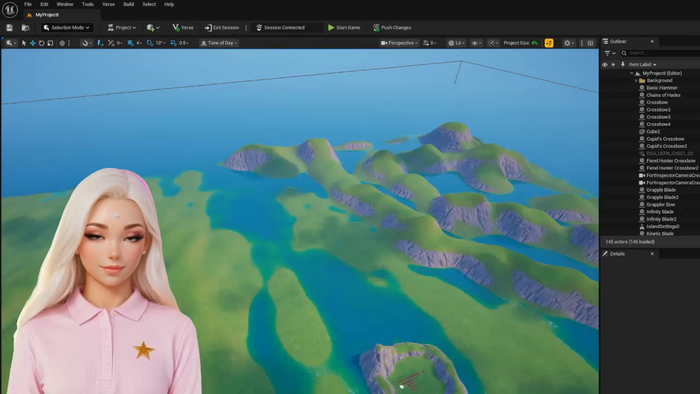Click the Push Changes button
This screenshot has height=394, width=700.
392,28
